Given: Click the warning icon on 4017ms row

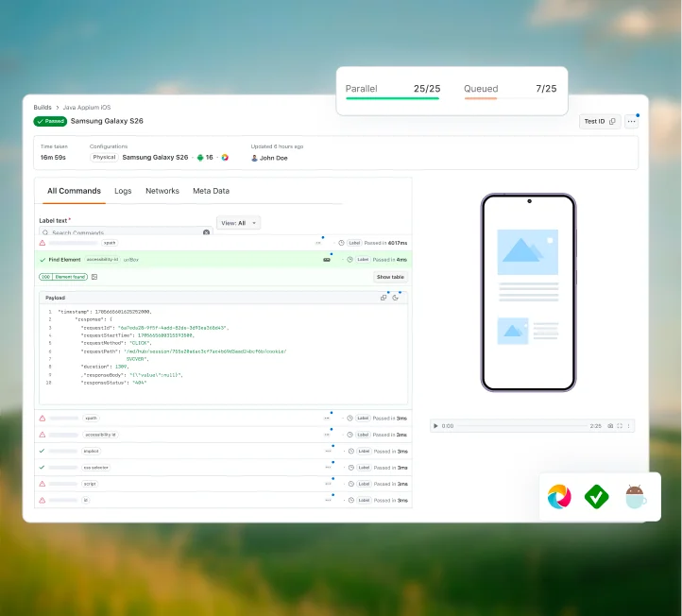Looking at the screenshot, I should click(43, 243).
